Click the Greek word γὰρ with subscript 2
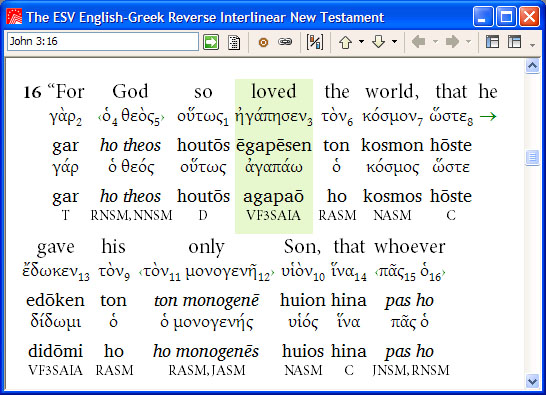546x395 pixels. (x=65, y=118)
